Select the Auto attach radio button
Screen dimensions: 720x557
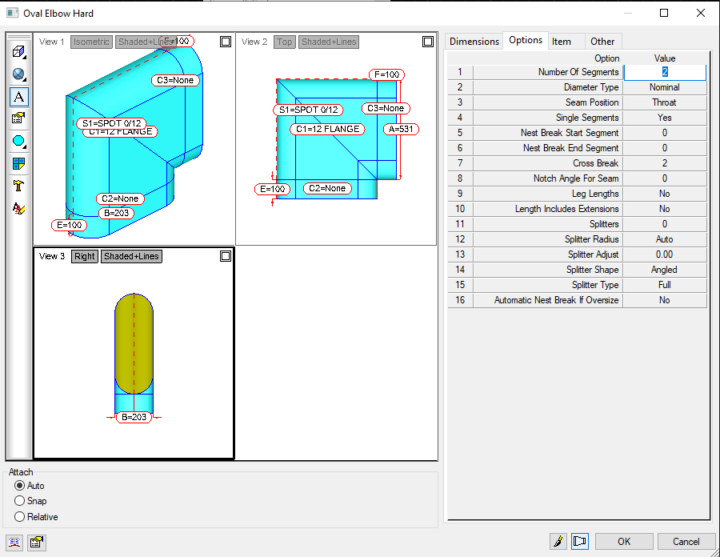click(x=20, y=485)
